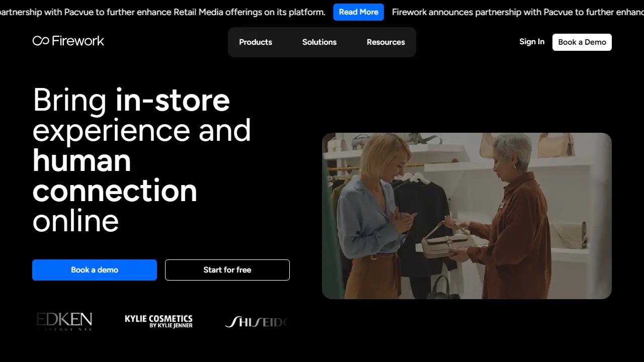Screen dimensions: 644x362
Task: Click the white Book a Demo header button
Action: point(582,42)
